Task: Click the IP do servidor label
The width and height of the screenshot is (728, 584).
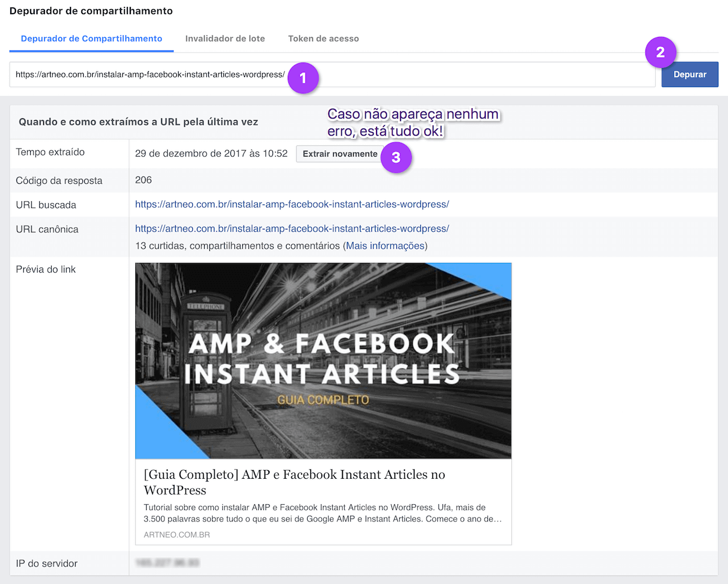Action: coord(47,564)
